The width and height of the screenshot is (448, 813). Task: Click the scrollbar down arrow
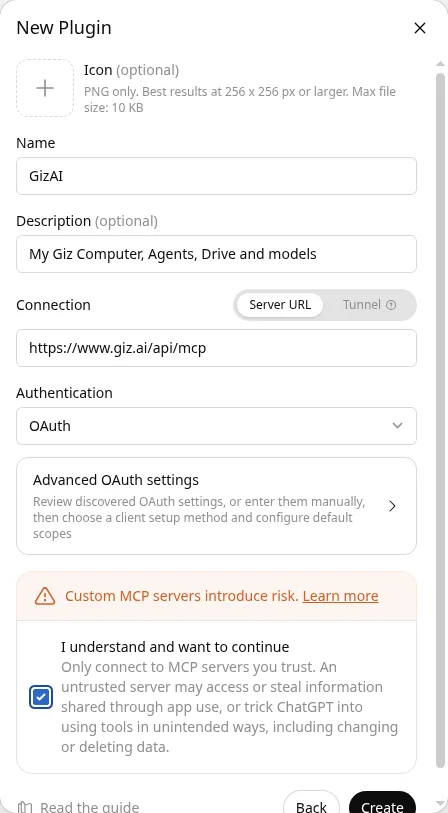tap(440, 803)
